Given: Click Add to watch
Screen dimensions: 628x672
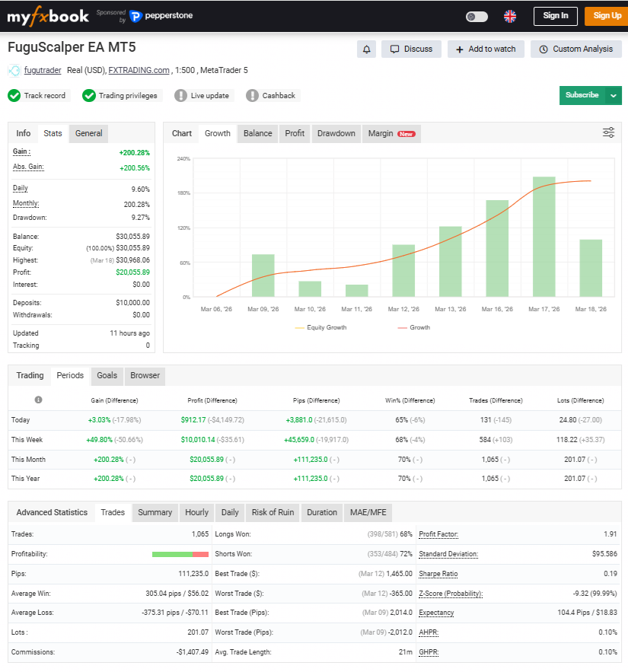Looking at the screenshot, I should click(x=486, y=49).
